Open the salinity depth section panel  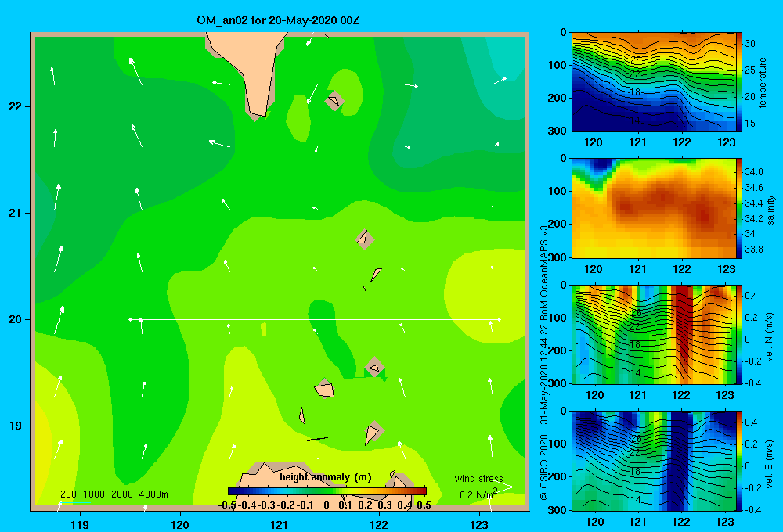[653, 209]
